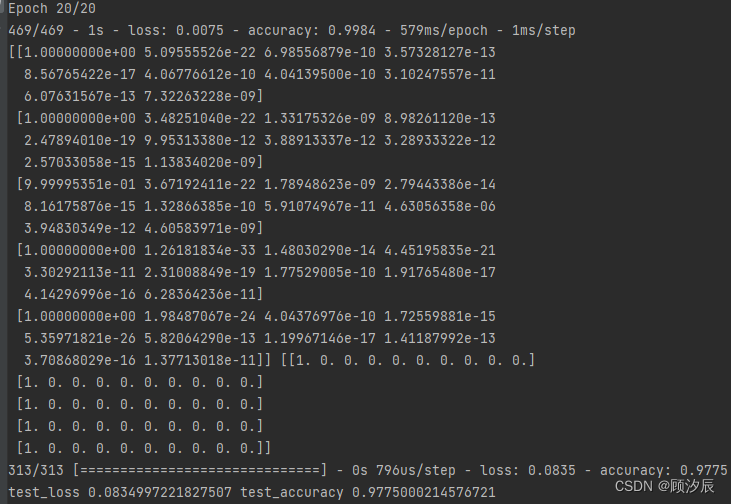Click the '313/313' evaluation step counter
731x504 pixels.
pyautogui.click(x=34, y=470)
